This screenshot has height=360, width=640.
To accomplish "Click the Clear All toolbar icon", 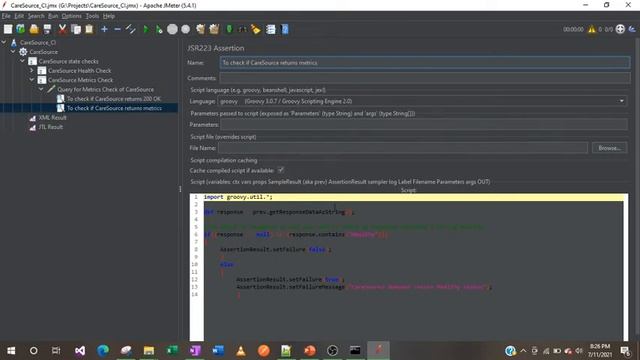I will tap(214, 29).
